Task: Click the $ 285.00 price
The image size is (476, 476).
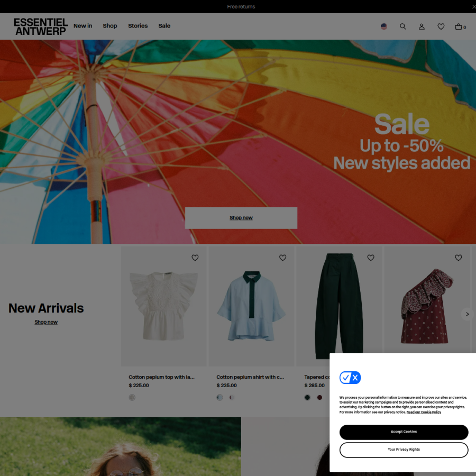Action: [315, 385]
